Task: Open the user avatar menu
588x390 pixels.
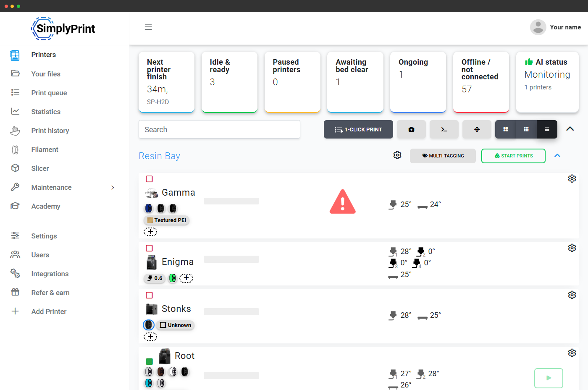Action: 538,27
